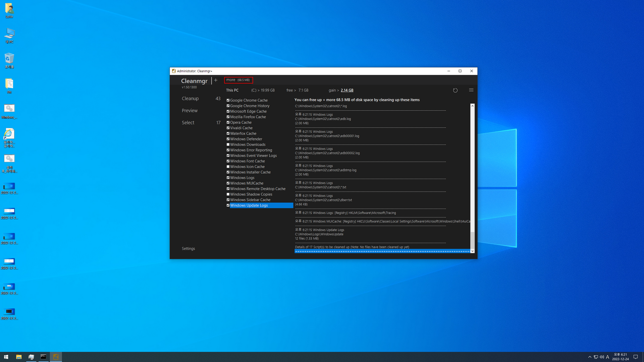Click scroll-down arrow of log pane
This screenshot has height=362, width=644.
[472, 251]
